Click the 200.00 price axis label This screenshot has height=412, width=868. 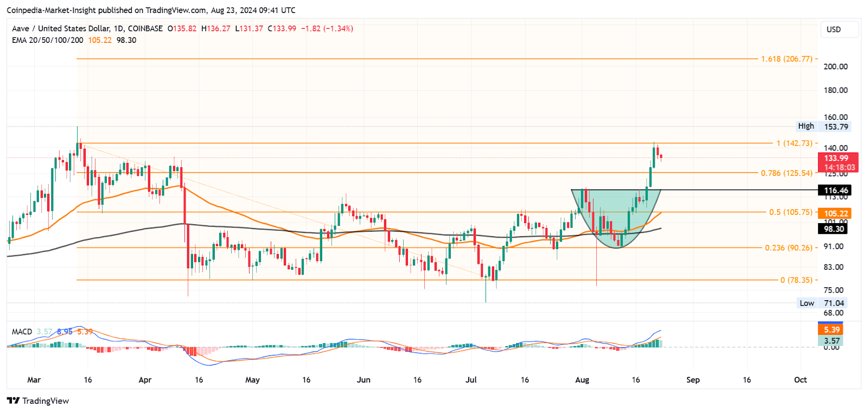(x=835, y=66)
